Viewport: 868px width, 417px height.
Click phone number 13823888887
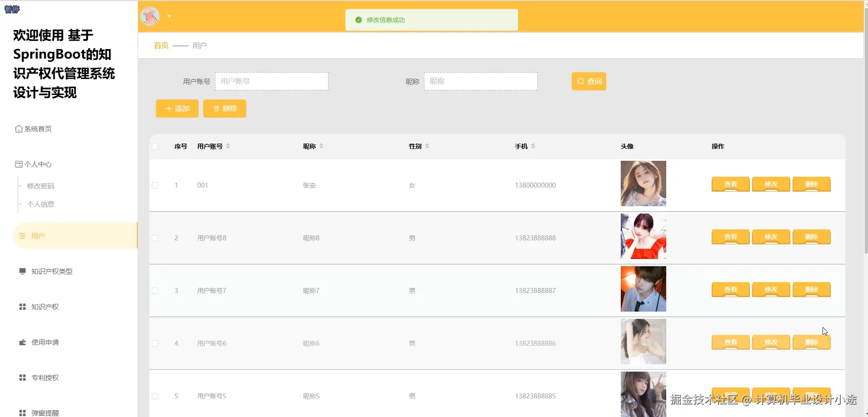point(535,291)
